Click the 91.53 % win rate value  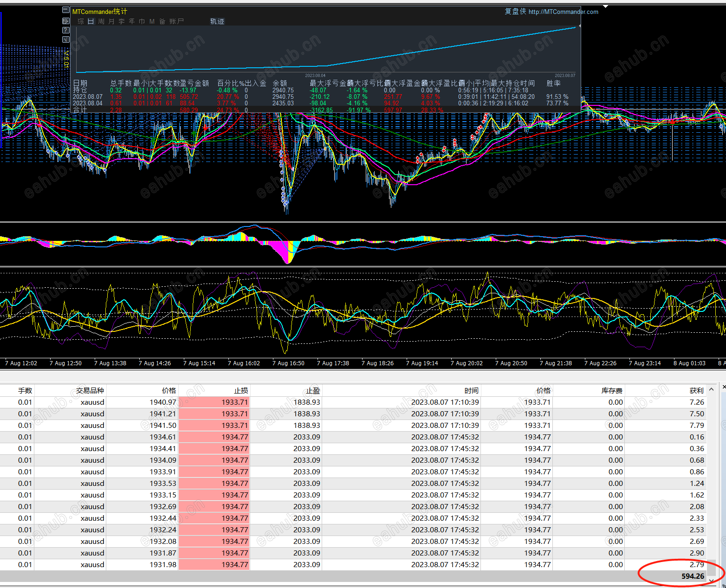(x=557, y=97)
